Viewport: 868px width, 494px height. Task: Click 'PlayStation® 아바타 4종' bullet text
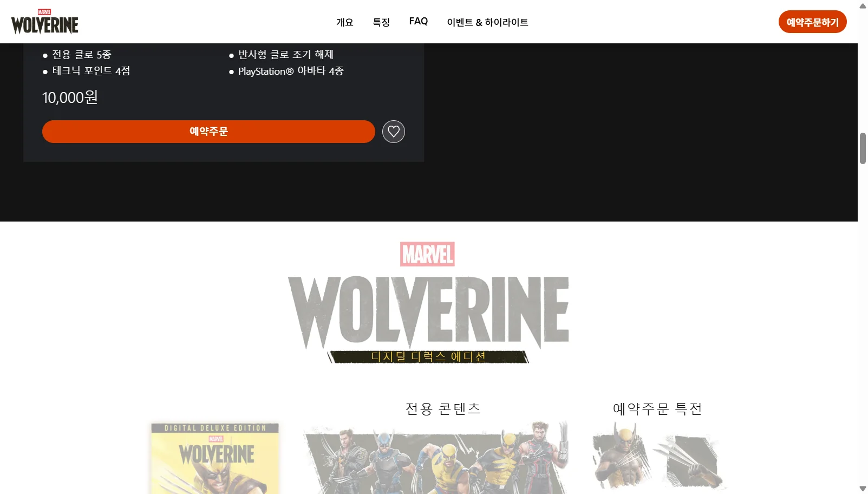(x=291, y=71)
